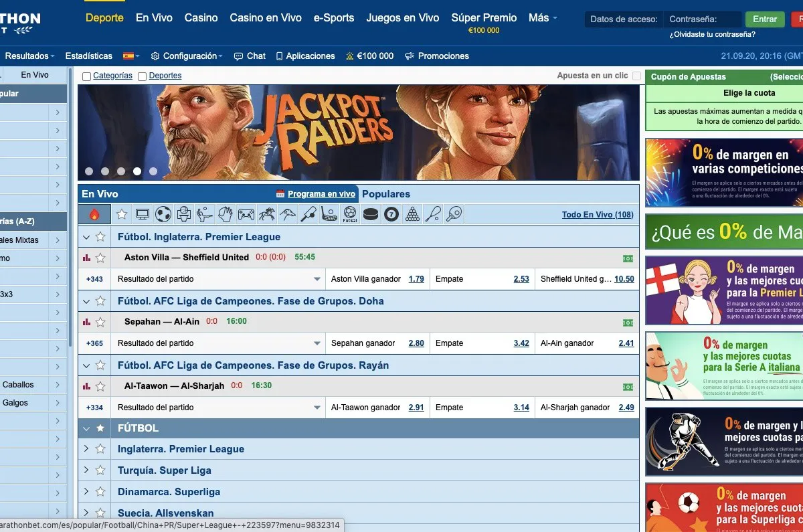Open statistics chart icon for Sepahan — Al-Ain

tap(86, 322)
